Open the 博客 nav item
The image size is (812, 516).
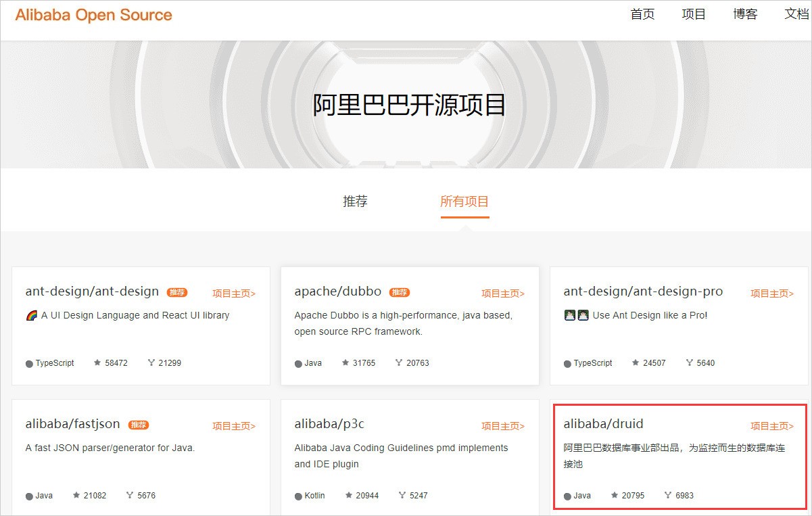point(745,14)
